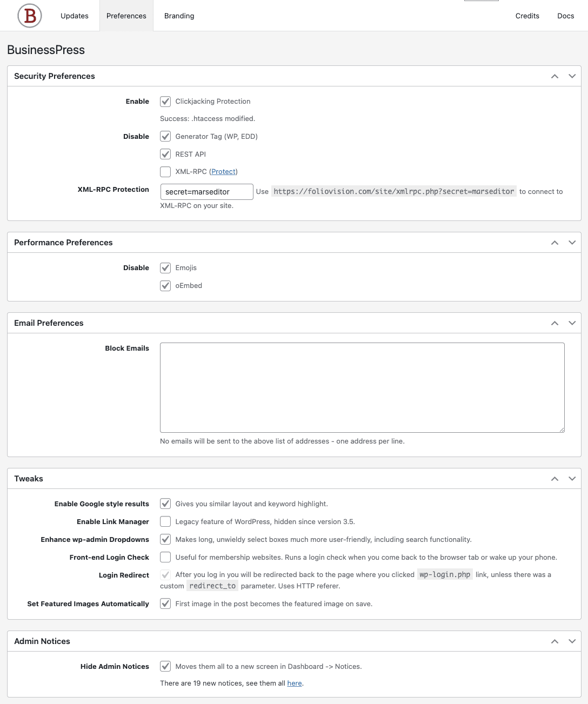Click the xmlrpc.php secret URL code text

[394, 191]
